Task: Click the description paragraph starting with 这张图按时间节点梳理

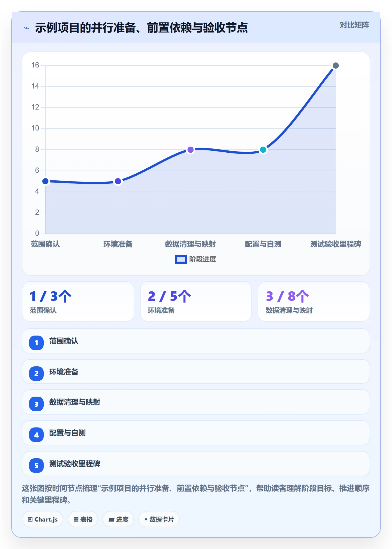Action: pos(196,494)
